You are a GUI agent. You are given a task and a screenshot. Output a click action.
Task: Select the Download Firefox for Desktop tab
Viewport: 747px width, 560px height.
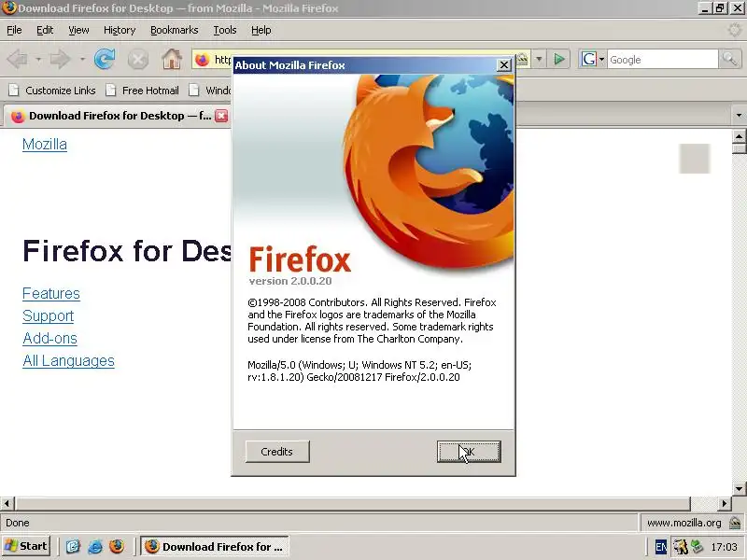(x=117, y=116)
